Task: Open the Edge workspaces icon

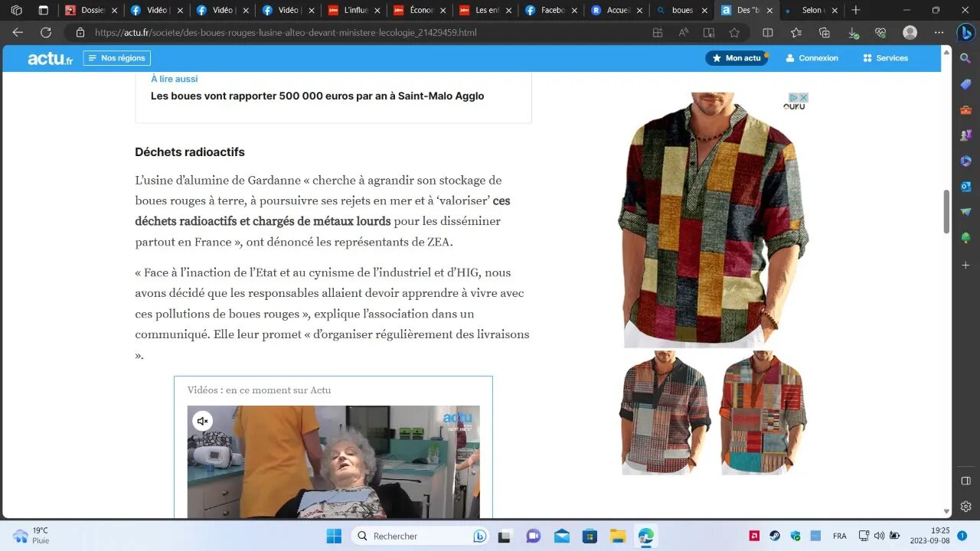Action: coord(17,11)
